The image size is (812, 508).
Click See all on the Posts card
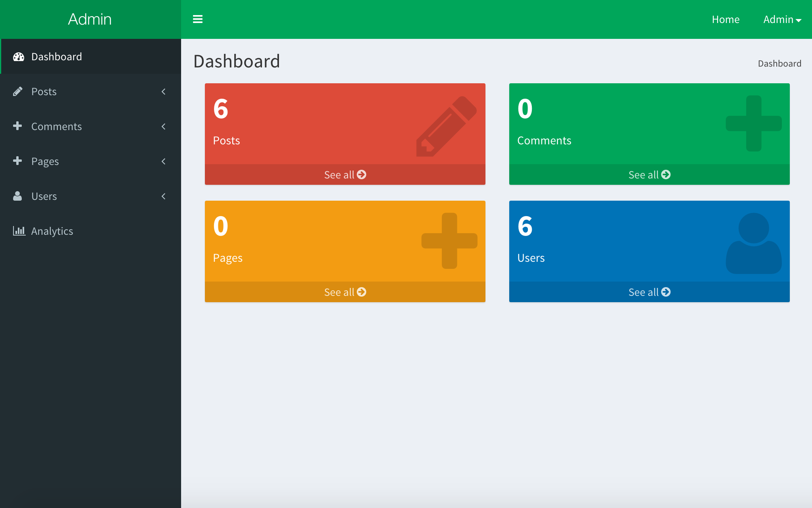pos(345,174)
